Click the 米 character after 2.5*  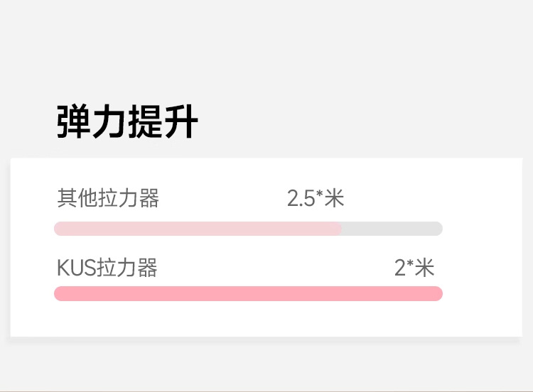[334, 198]
